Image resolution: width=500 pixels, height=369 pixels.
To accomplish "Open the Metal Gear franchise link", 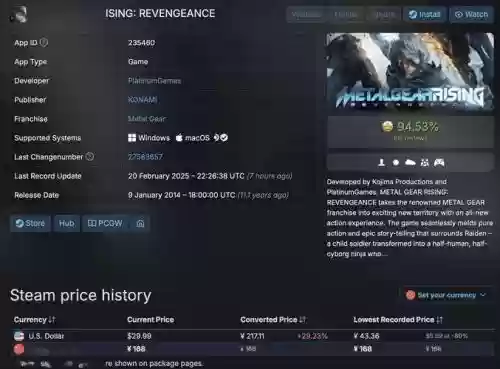I will click(147, 119).
